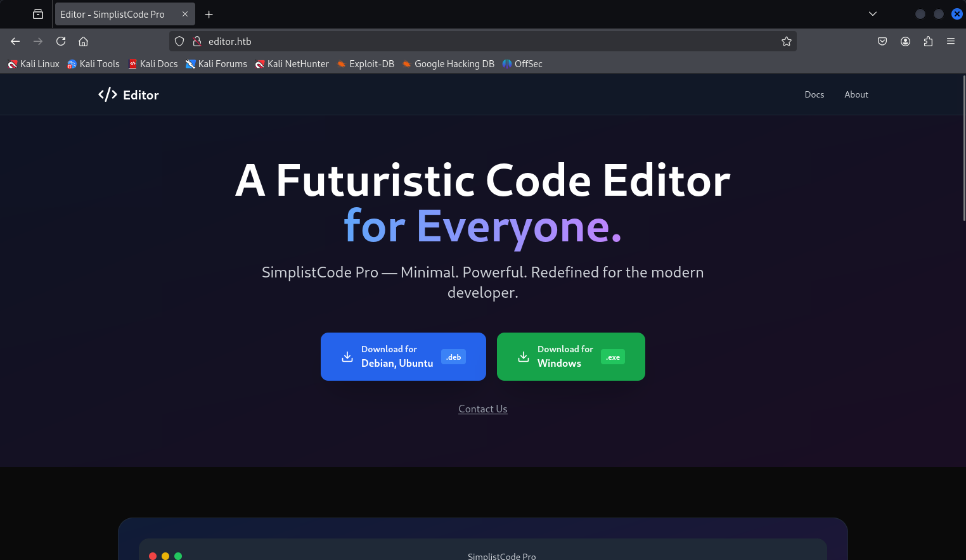
Task: Open the Save to Pocket icon
Action: (x=882, y=41)
